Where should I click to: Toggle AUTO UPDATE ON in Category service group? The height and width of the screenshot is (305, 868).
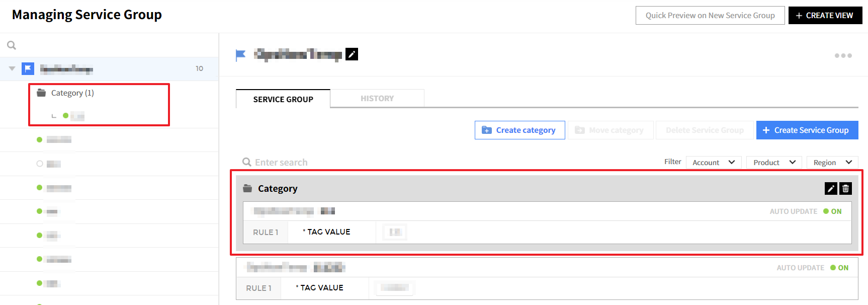pos(832,211)
